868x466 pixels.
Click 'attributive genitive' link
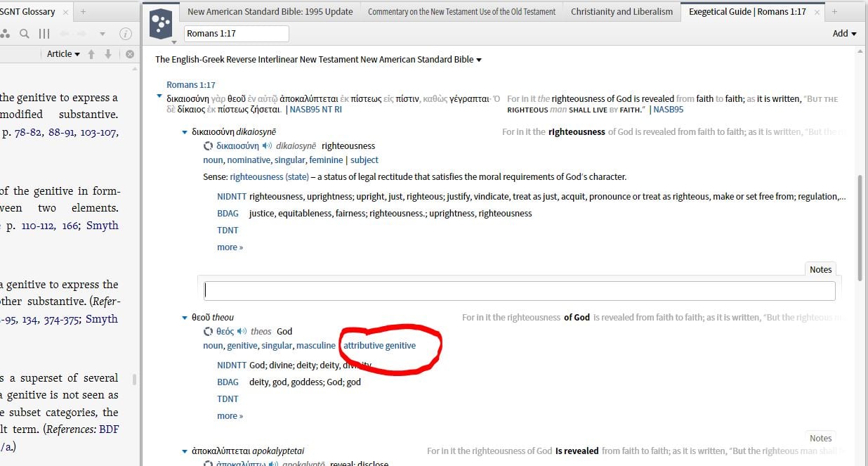point(379,346)
